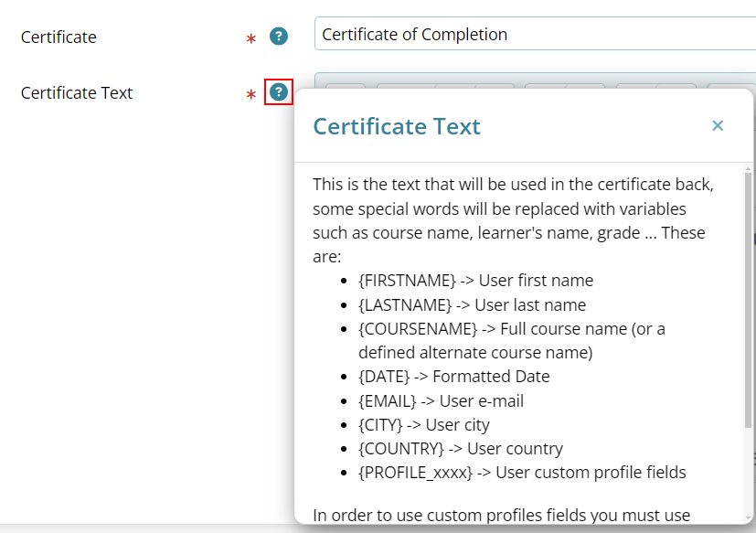Screen dimensions: 756x533
Task: Click the red asterisk beside Certificate Text
Action: pos(250,94)
